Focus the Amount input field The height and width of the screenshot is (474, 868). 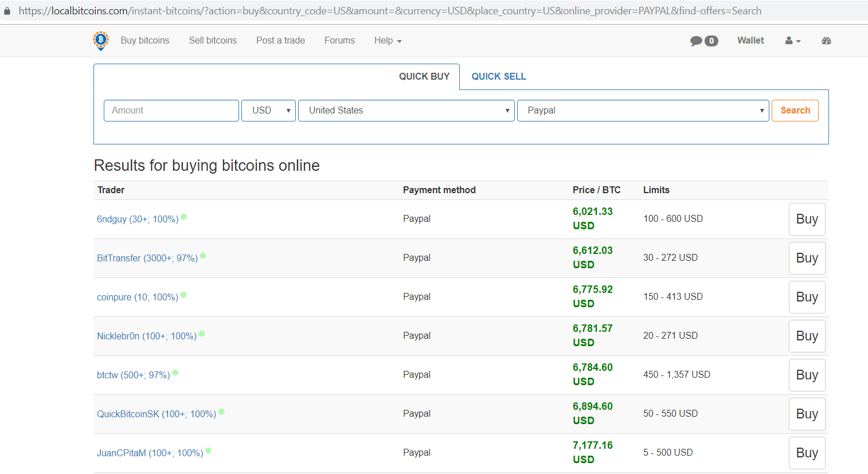[171, 111]
